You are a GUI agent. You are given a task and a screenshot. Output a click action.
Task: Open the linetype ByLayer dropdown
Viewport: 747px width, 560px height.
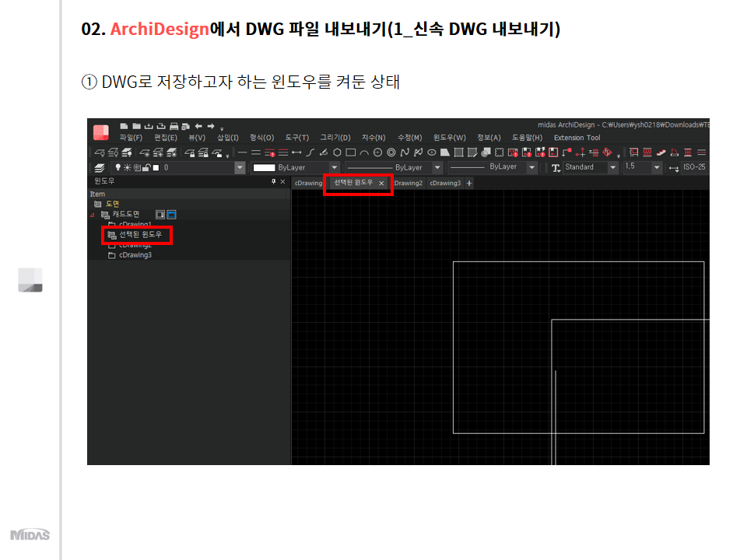tap(437, 168)
